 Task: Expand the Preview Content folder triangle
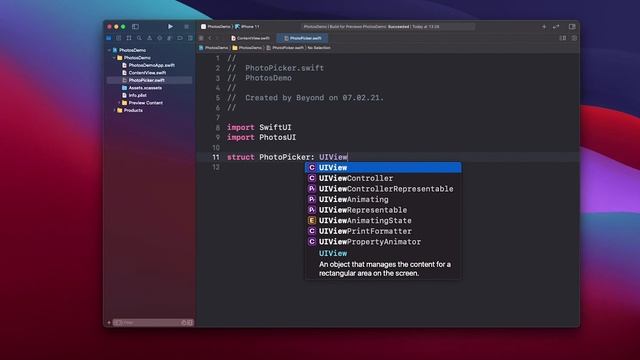coord(119,103)
